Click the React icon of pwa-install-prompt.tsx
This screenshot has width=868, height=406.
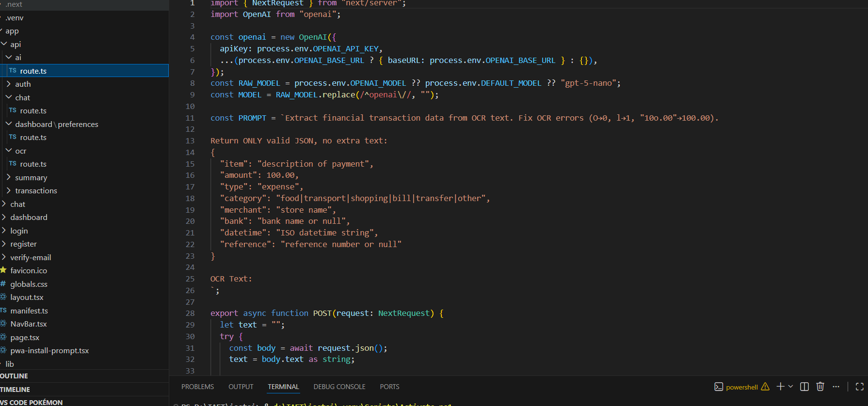pos(3,350)
